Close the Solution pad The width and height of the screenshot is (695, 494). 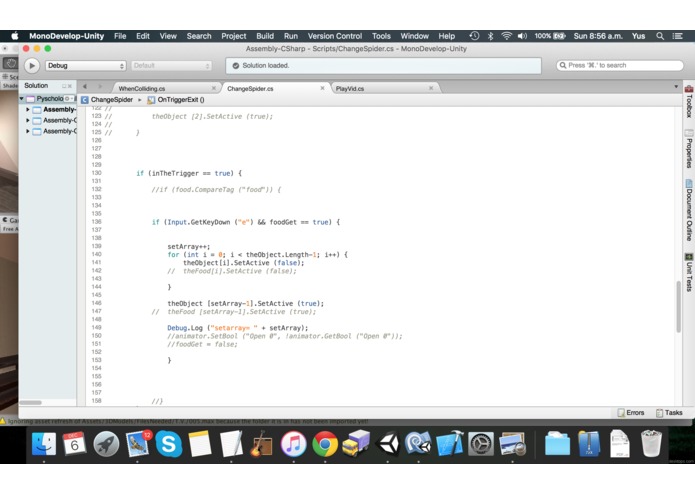click(70, 86)
